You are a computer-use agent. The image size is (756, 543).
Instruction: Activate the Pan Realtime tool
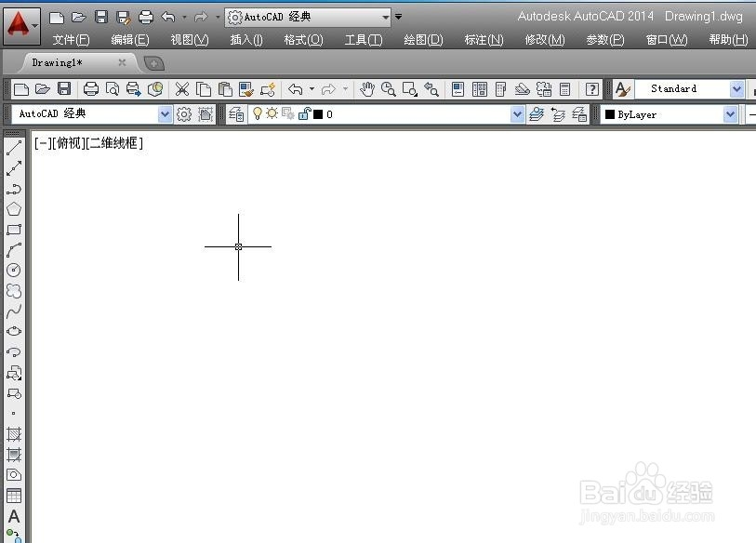366,88
